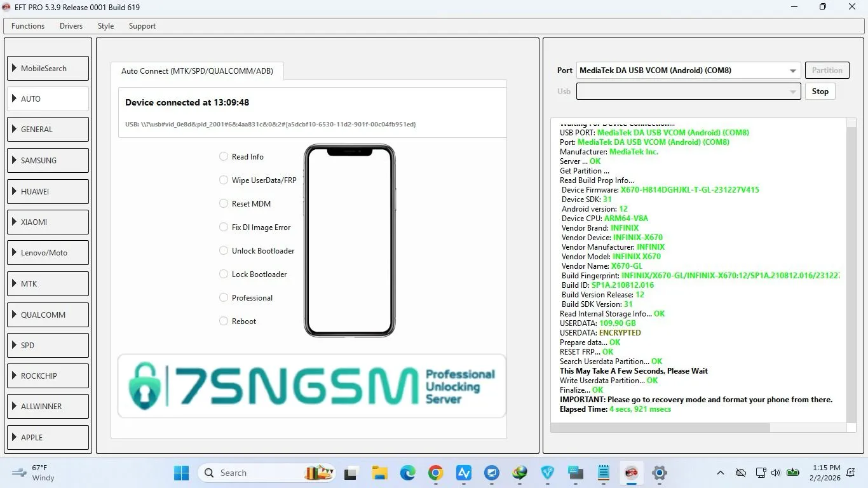Screen dimensions: 868x488
Task: Open File Explorer from the taskbar
Action: pos(380,473)
